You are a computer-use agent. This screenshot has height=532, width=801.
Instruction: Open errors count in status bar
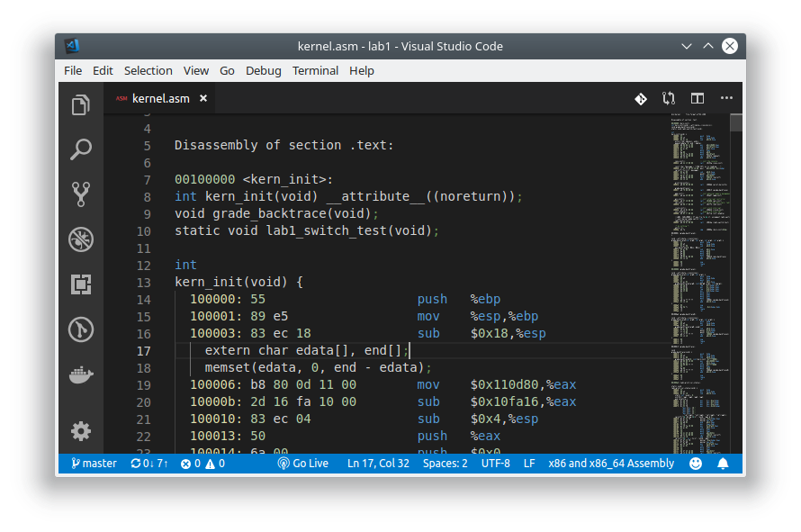pyautogui.click(x=191, y=464)
